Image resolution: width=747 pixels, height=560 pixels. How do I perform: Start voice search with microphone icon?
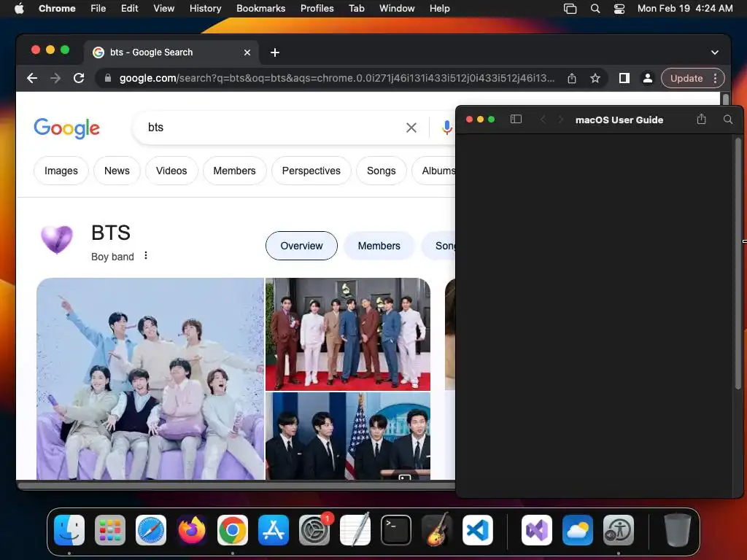pyautogui.click(x=446, y=127)
